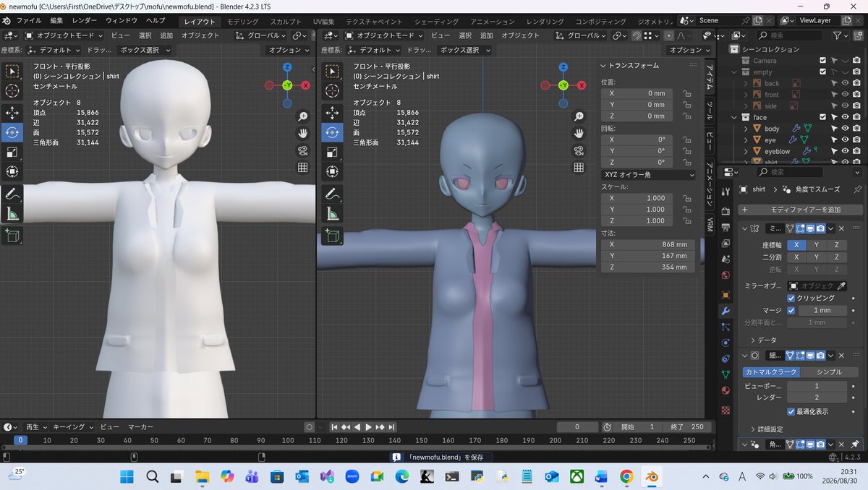This screenshot has width=868, height=490.
Task: Toggle the Merge checkbox in mirror modifier
Action: pyautogui.click(x=791, y=310)
